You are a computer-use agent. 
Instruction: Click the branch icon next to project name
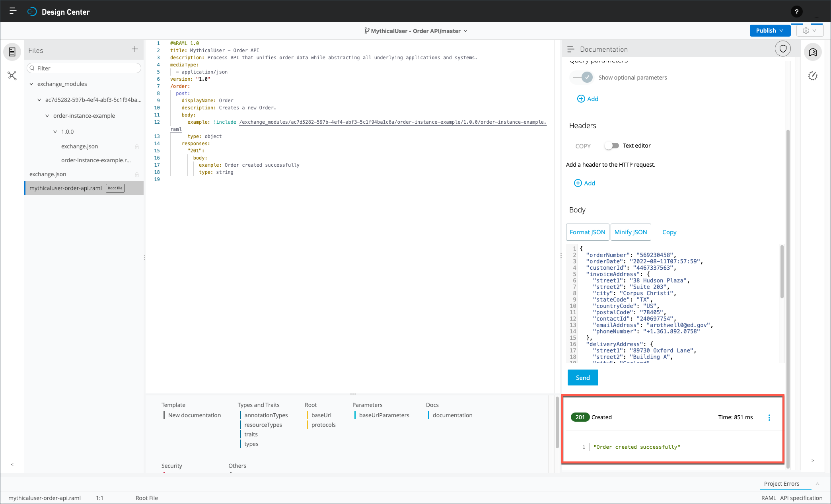(x=367, y=31)
